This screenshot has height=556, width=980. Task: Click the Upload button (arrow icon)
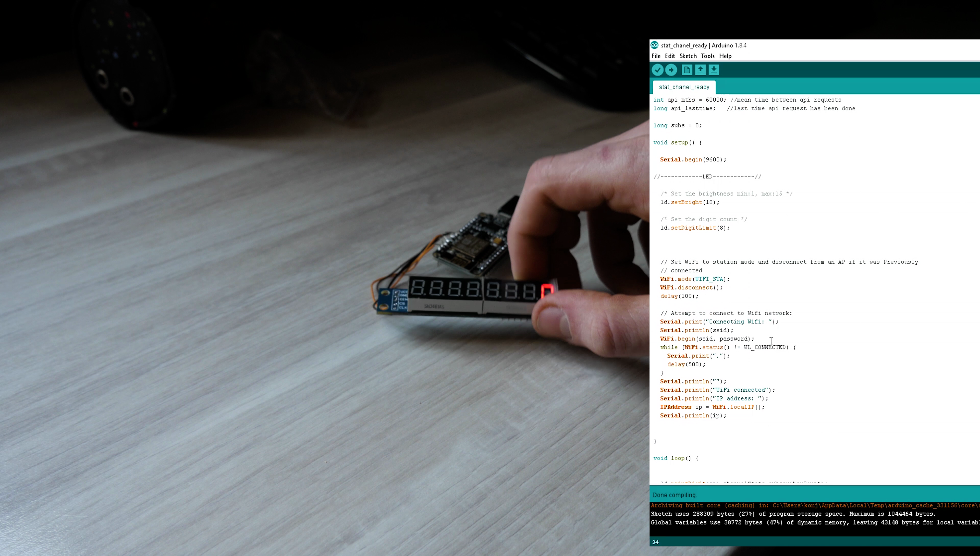(x=671, y=69)
